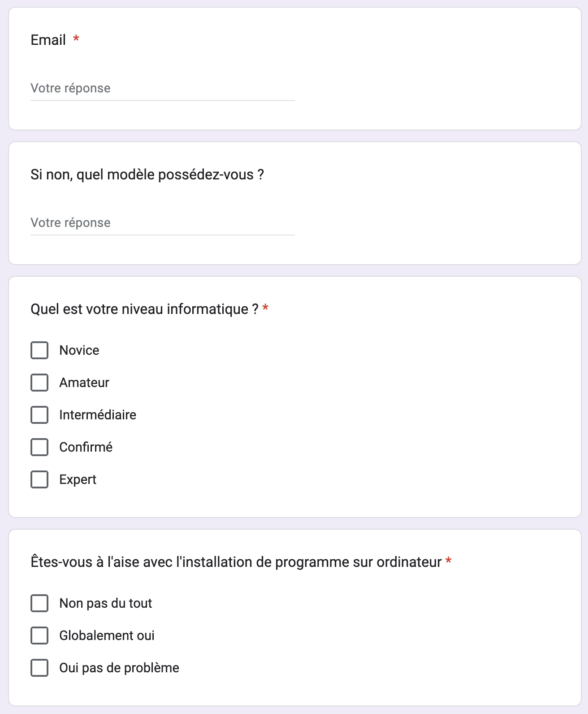Click the 'Intermédiaire' label text
588x714 pixels.
98,415
